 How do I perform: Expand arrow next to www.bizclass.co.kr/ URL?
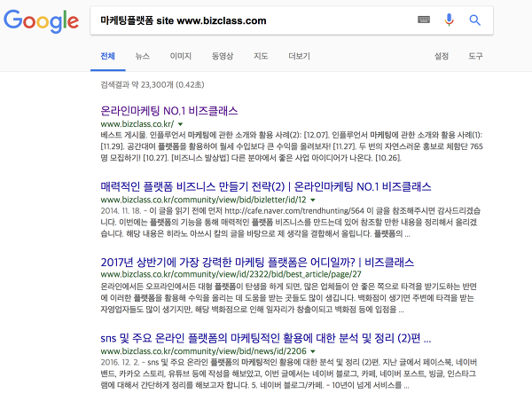coord(181,124)
